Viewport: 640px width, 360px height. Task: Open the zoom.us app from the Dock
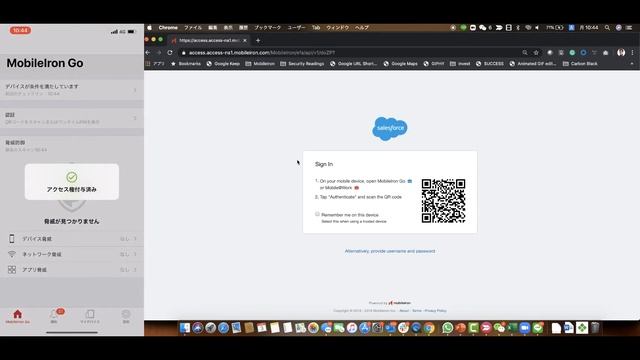coord(525,328)
